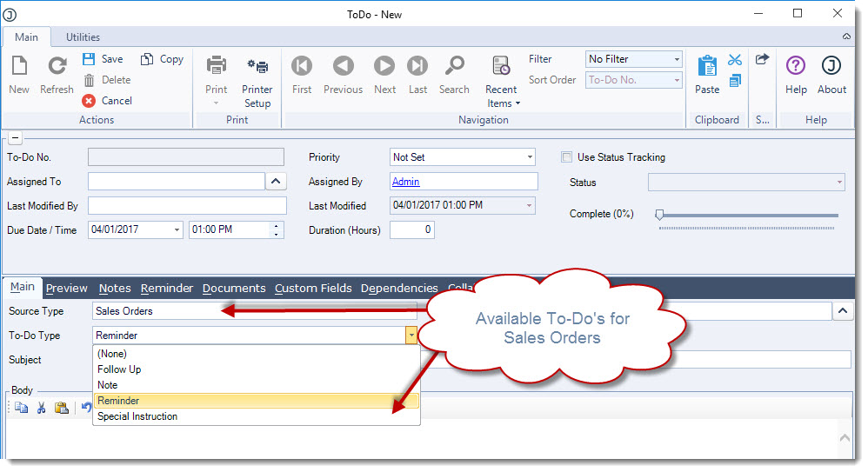Choose Reminder in To-Do Type list

(x=257, y=401)
